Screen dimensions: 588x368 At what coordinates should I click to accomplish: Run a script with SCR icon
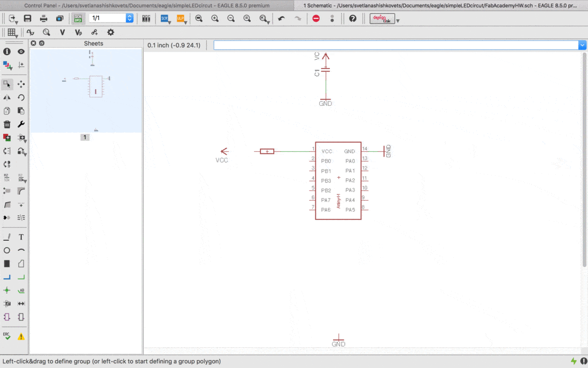pyautogui.click(x=165, y=18)
